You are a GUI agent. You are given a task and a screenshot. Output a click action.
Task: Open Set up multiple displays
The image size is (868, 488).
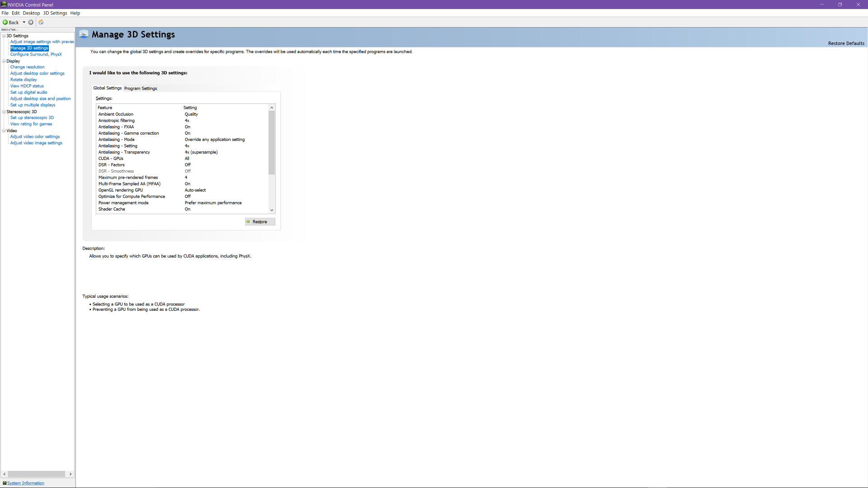click(x=33, y=105)
